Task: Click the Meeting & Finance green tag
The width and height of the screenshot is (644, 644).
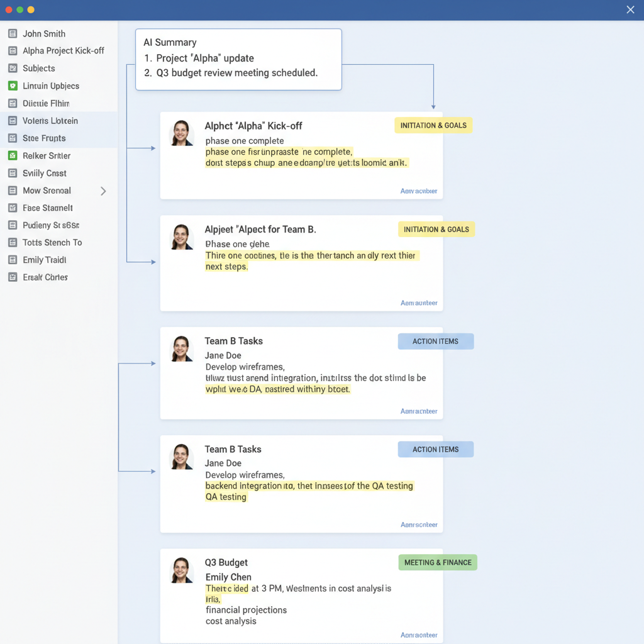Action: click(x=438, y=562)
